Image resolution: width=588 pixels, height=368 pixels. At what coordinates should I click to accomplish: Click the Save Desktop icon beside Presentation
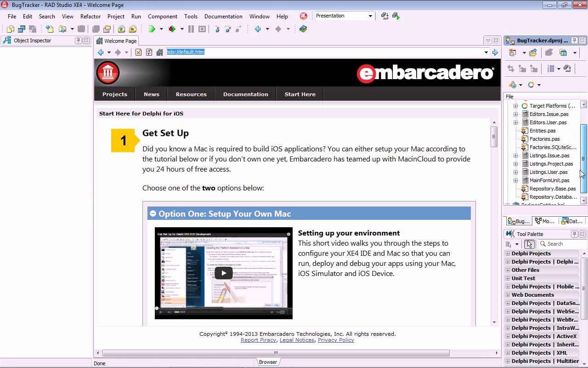(x=384, y=16)
